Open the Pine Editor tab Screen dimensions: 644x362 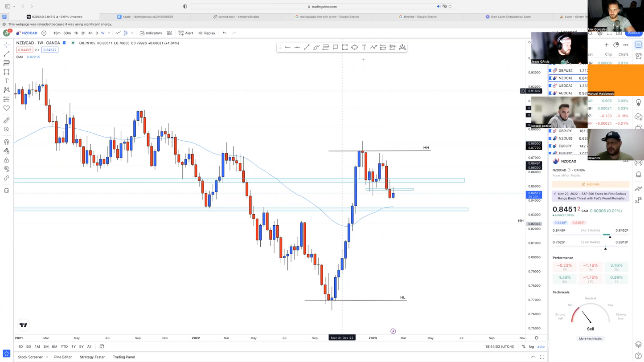(63, 357)
